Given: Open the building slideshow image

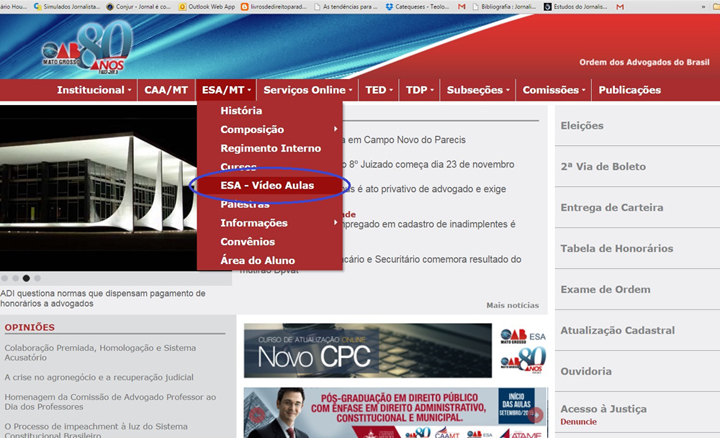Looking at the screenshot, I should (99, 188).
